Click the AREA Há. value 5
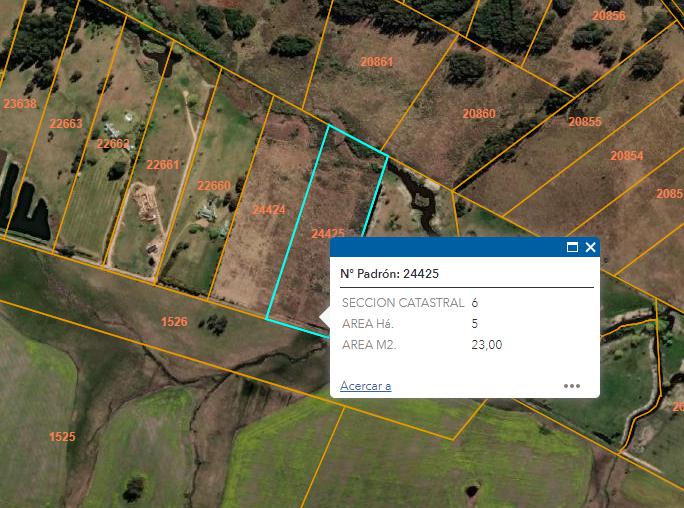Viewport: 684px width, 508px height. click(x=475, y=324)
